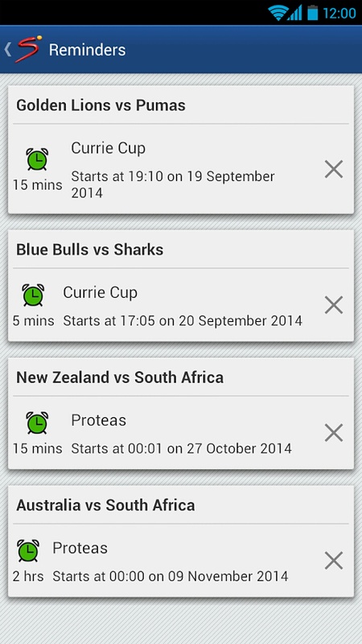Remove New Zealand vs South Africa reminder
This screenshot has height=644, width=362.
[x=334, y=433]
